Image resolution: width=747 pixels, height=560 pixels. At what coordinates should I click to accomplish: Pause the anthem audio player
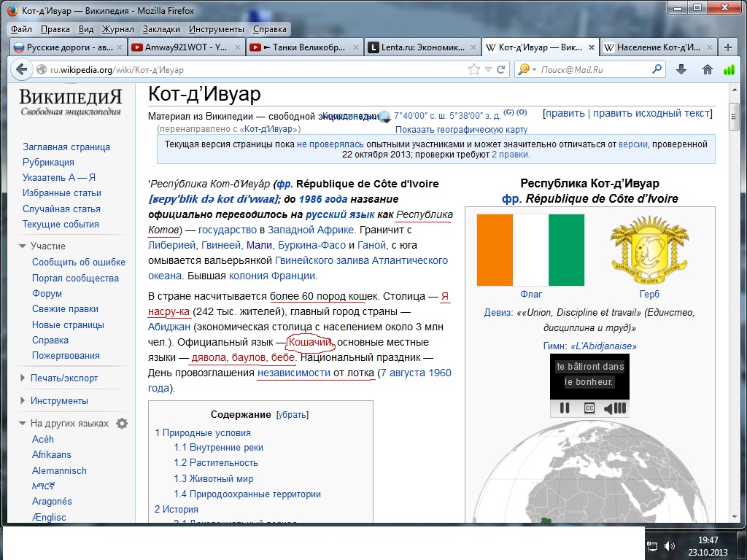[x=564, y=408]
